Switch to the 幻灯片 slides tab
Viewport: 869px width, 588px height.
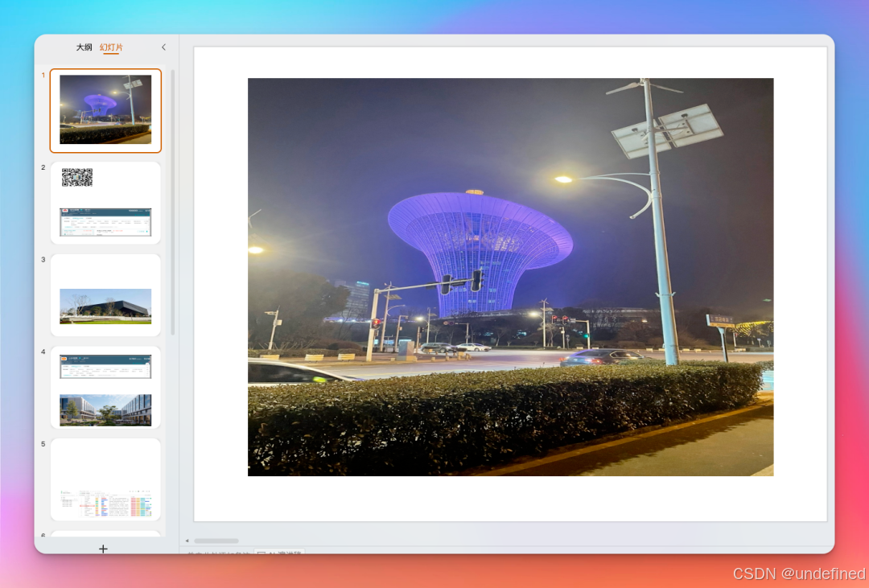pos(111,47)
